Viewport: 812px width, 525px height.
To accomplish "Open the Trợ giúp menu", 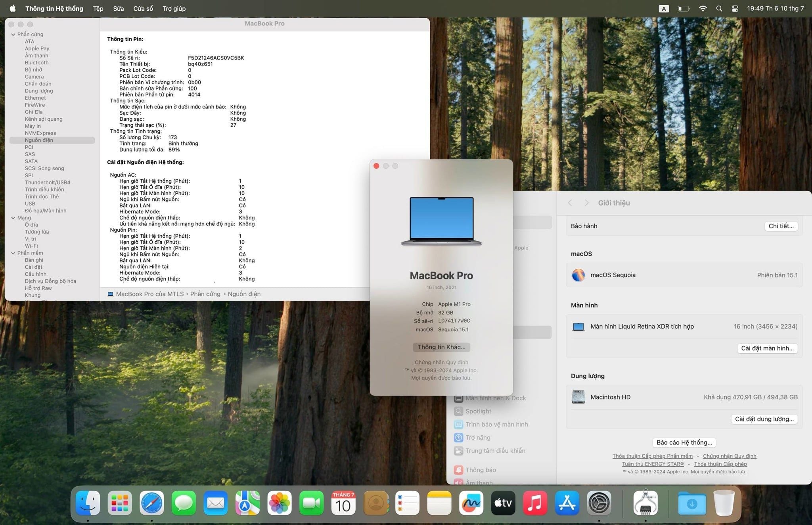I will (x=174, y=8).
